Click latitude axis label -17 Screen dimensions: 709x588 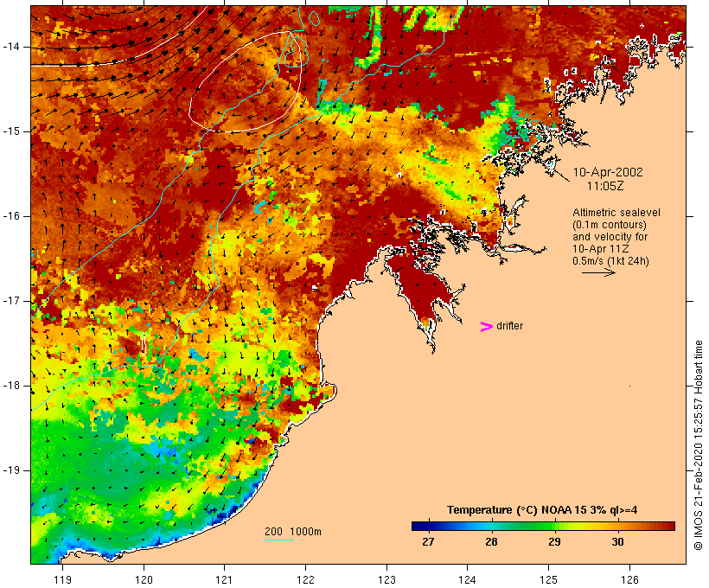point(11,301)
